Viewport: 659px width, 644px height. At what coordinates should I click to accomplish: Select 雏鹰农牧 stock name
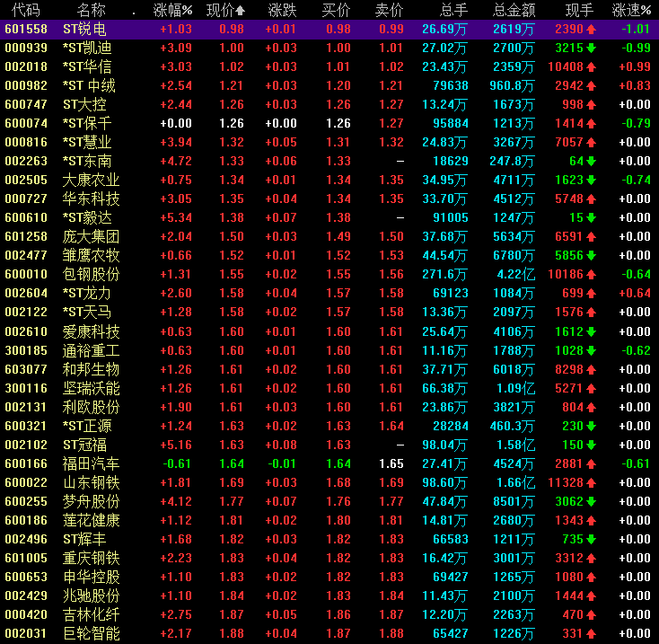[92, 255]
